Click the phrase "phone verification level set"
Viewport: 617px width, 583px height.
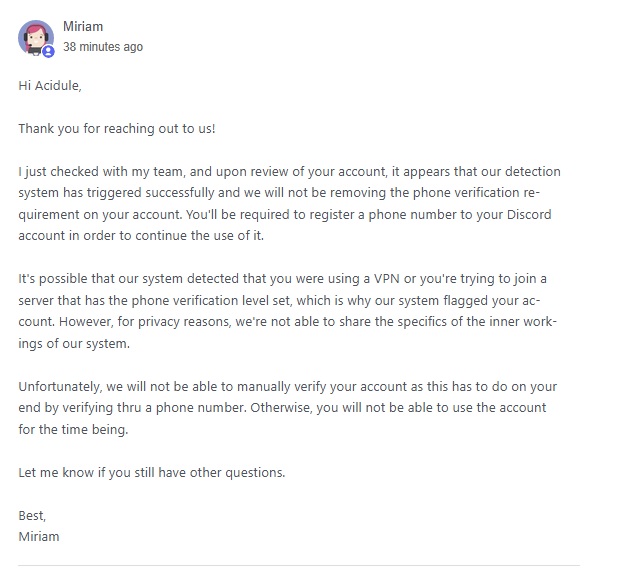tap(211, 301)
